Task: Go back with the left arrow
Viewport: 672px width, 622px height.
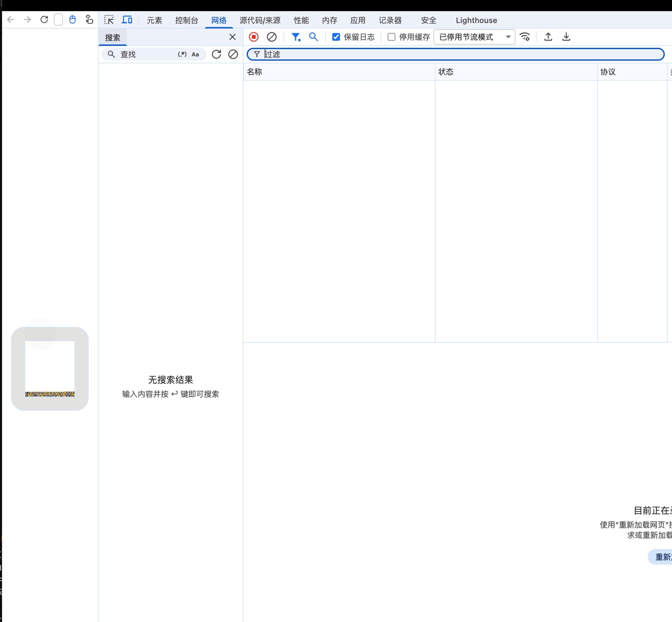Action: pos(10,20)
